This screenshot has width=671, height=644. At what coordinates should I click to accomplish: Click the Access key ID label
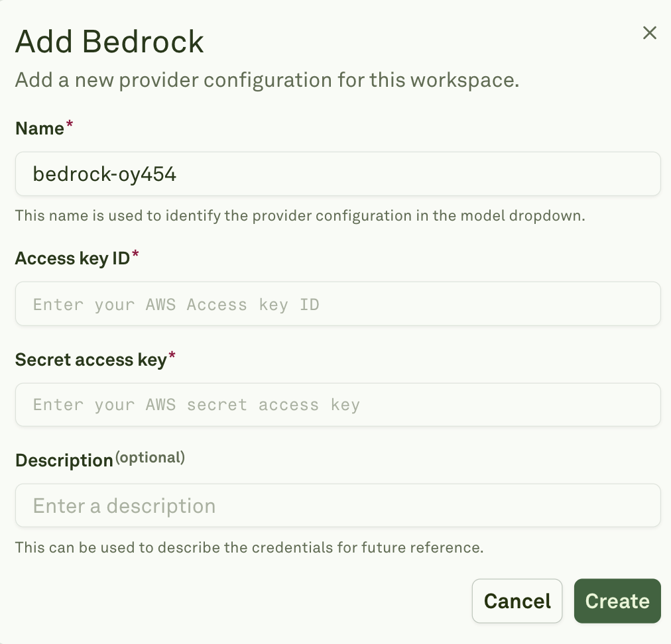[72, 258]
